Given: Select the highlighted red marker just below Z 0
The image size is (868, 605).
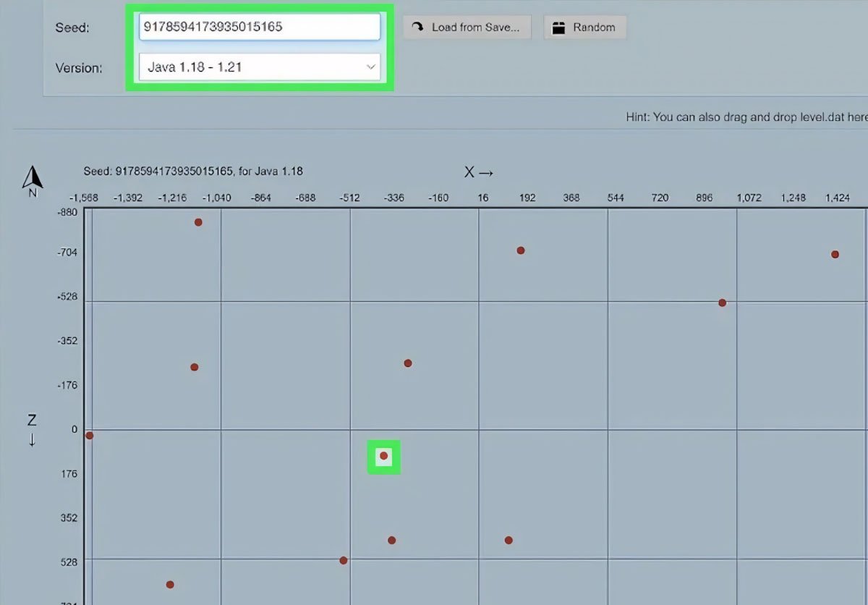Looking at the screenshot, I should tap(383, 456).
